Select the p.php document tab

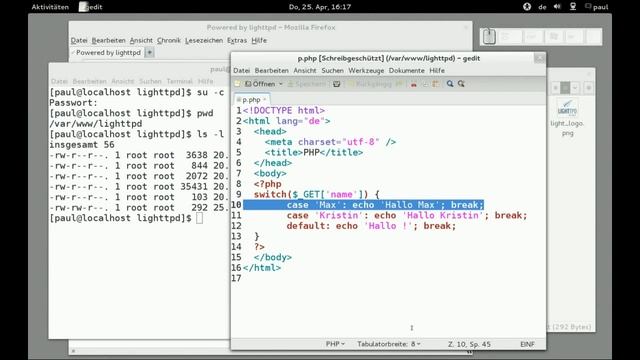(251, 100)
